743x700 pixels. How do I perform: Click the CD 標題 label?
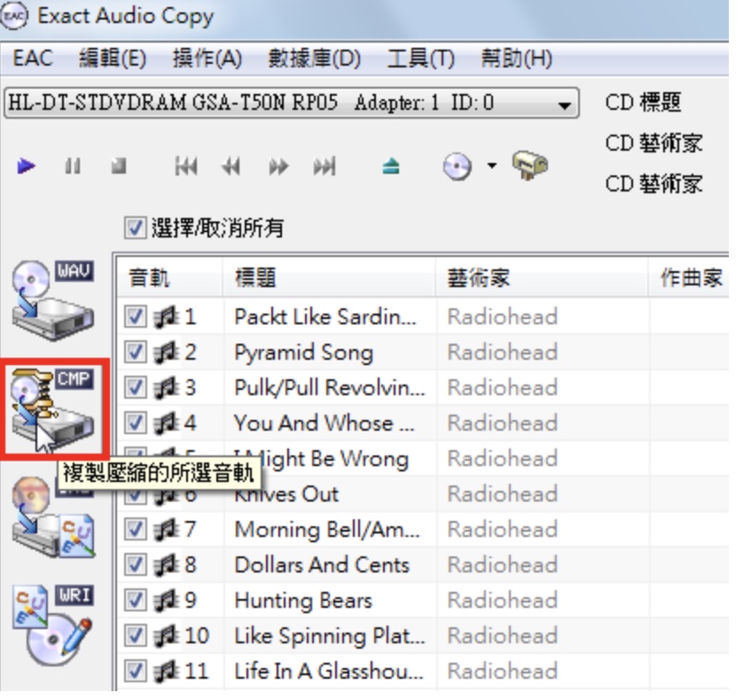(643, 102)
